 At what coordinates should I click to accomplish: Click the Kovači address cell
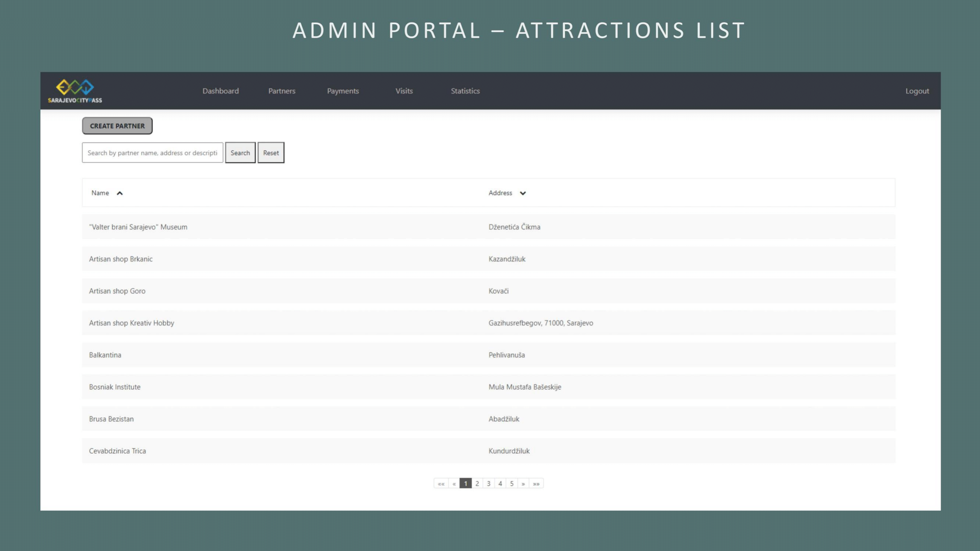pos(498,291)
